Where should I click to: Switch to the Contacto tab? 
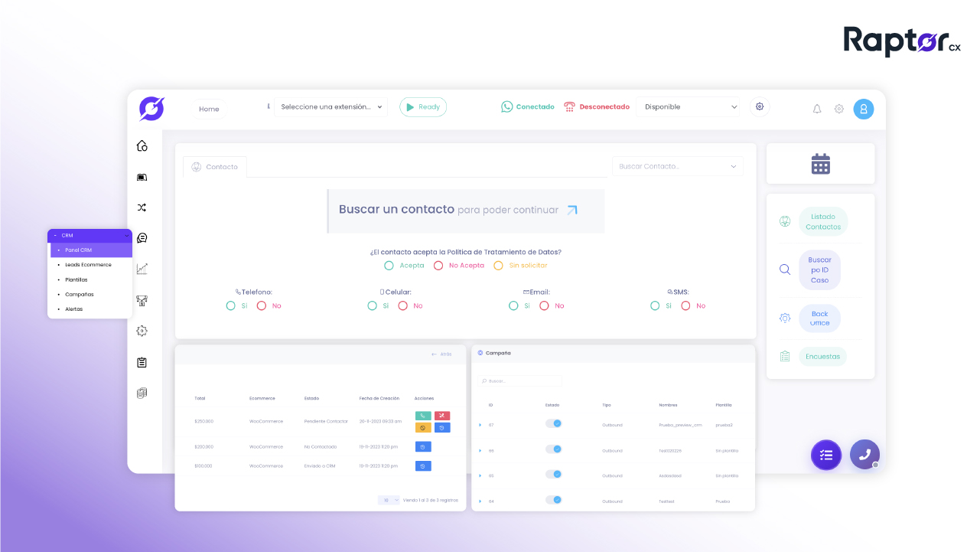click(x=215, y=167)
